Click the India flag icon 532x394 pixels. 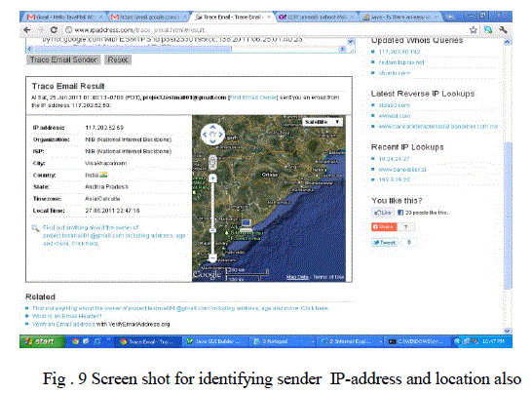pos(103,175)
